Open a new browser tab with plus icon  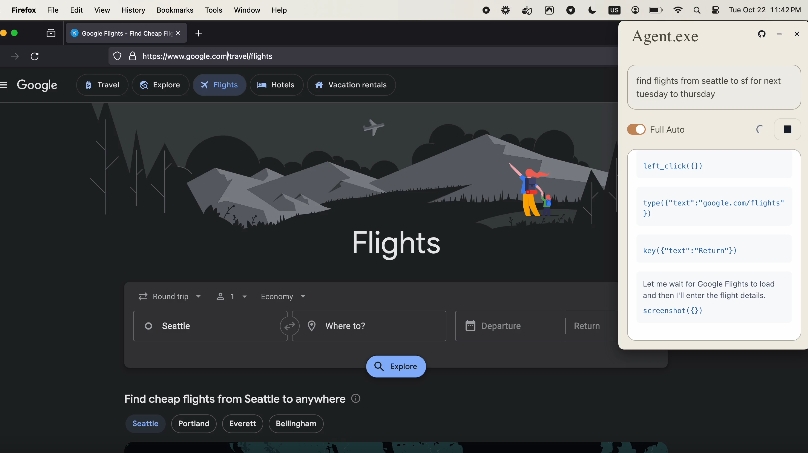point(198,33)
